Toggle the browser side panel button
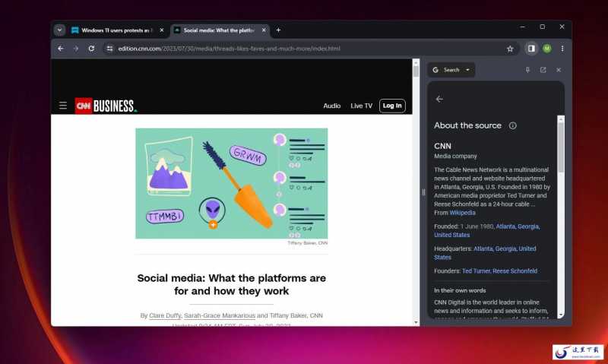608x364 pixels. 531,49
